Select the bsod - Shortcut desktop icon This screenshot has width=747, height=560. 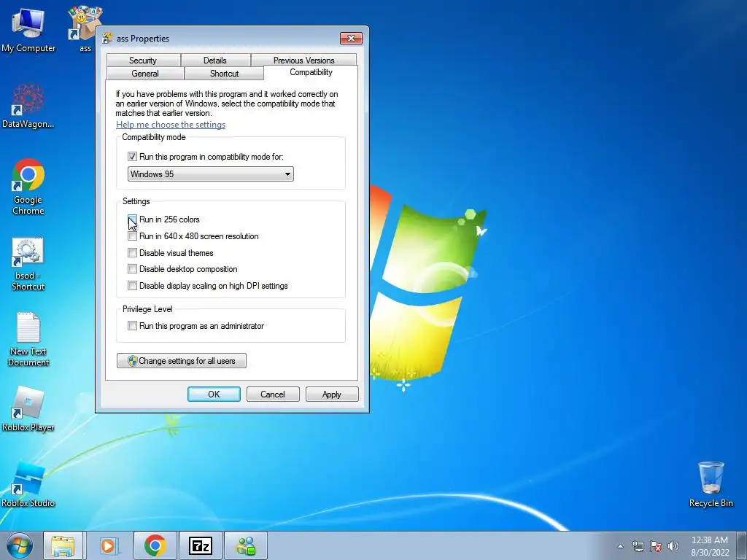(28, 264)
